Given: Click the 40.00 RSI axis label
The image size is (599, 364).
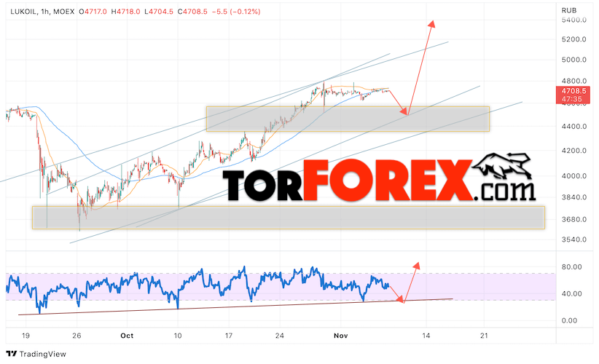Looking at the screenshot, I should [x=571, y=294].
